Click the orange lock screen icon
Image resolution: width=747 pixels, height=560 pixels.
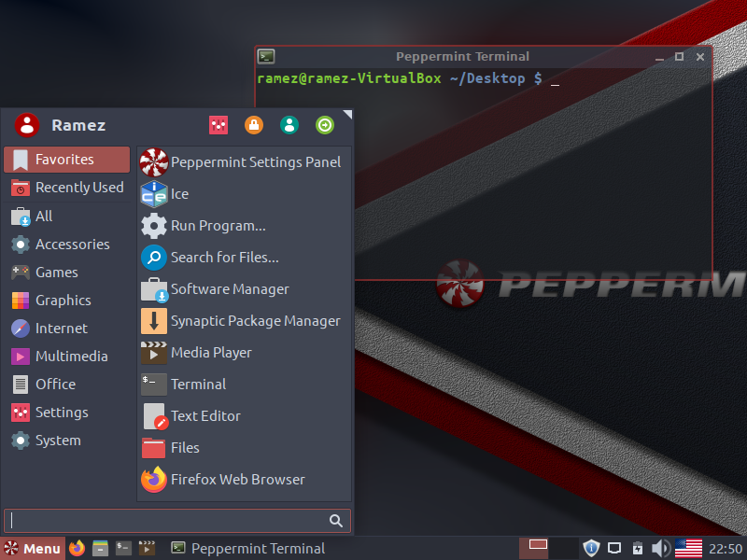[x=253, y=125]
